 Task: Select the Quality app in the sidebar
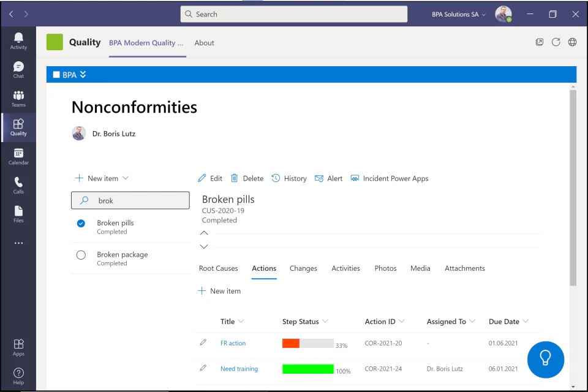[18, 127]
